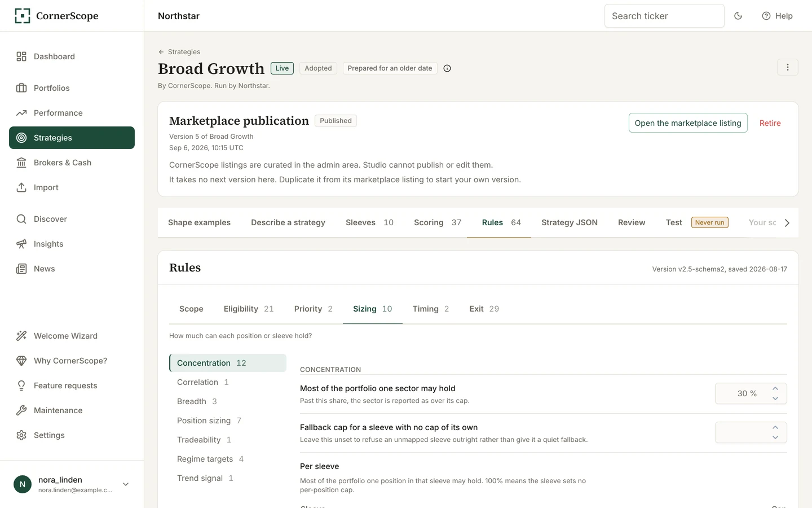Increase the fallback sleeve cap value
Viewport: 812px width, 508px height.
click(775, 427)
